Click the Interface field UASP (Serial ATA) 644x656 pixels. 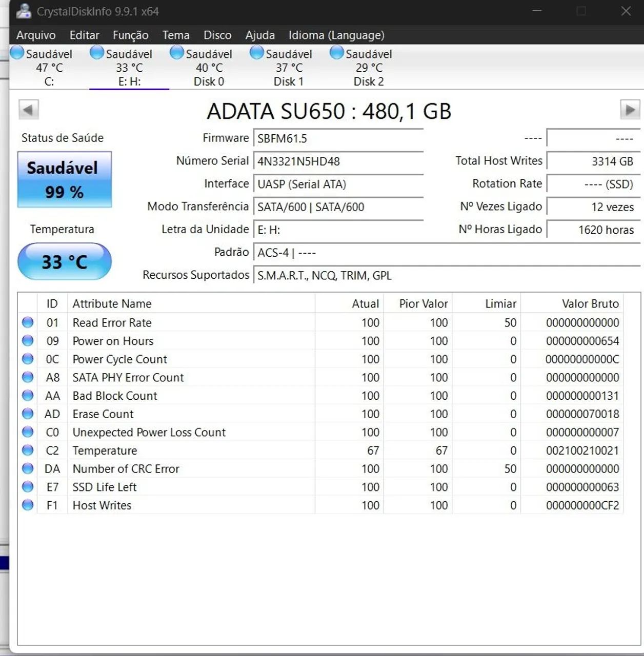pyautogui.click(x=338, y=184)
